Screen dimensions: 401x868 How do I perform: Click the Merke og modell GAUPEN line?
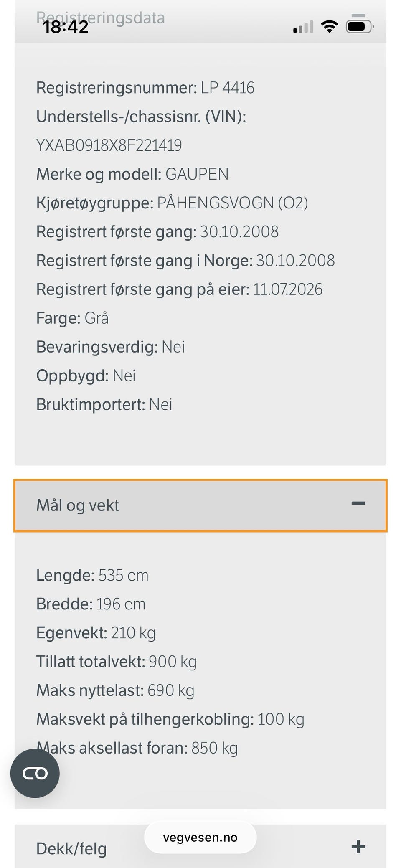pos(132,174)
